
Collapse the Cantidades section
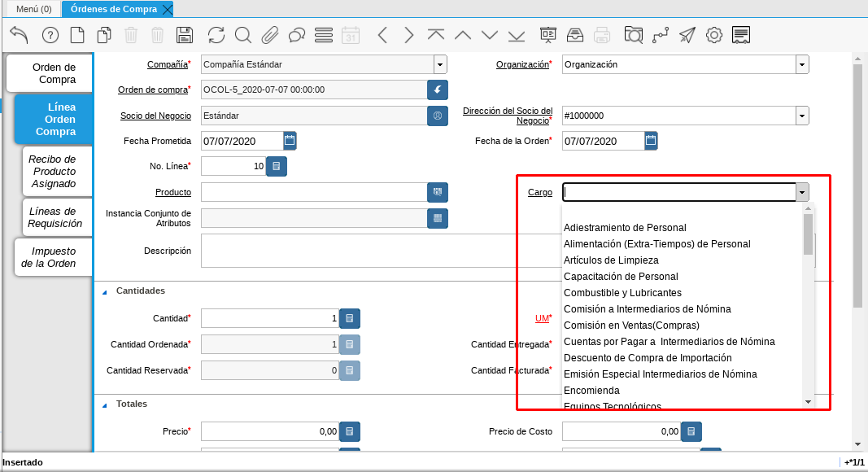pyautogui.click(x=104, y=291)
